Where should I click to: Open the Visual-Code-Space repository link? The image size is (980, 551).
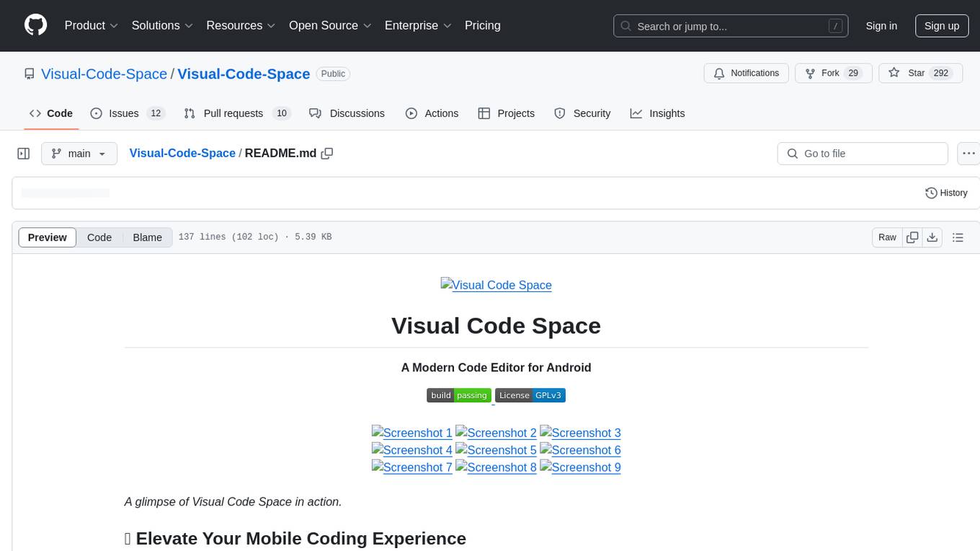point(244,74)
